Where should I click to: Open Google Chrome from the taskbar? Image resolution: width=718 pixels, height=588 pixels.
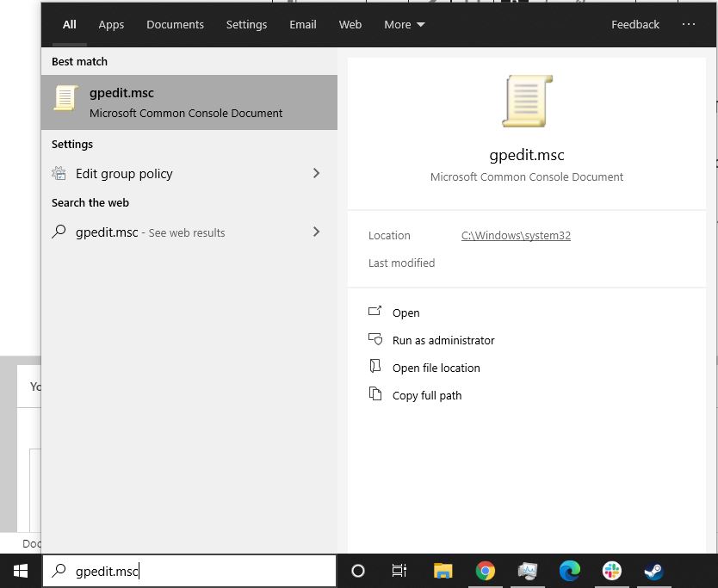[x=485, y=571]
